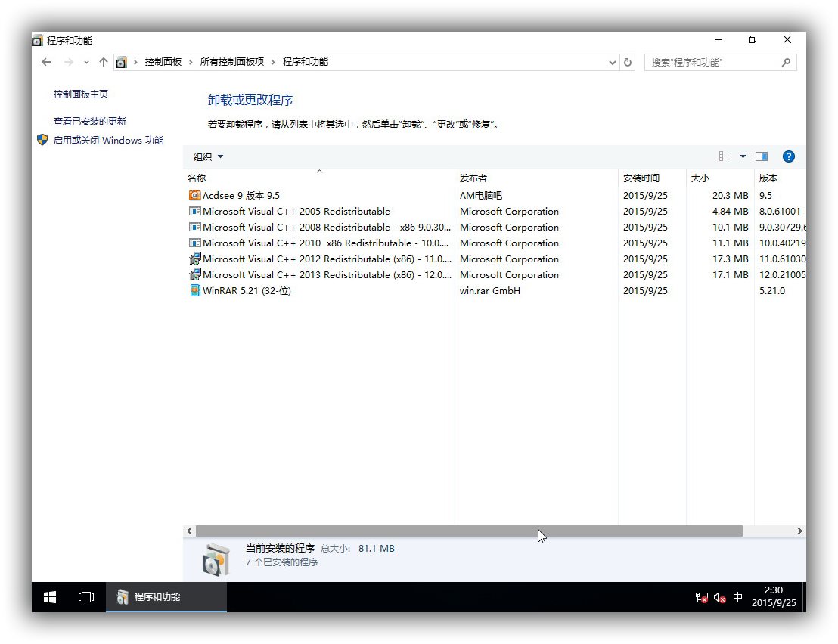Open the taskbar clock 2:30
Image resolution: width=838 pixels, height=644 pixels.
773,596
